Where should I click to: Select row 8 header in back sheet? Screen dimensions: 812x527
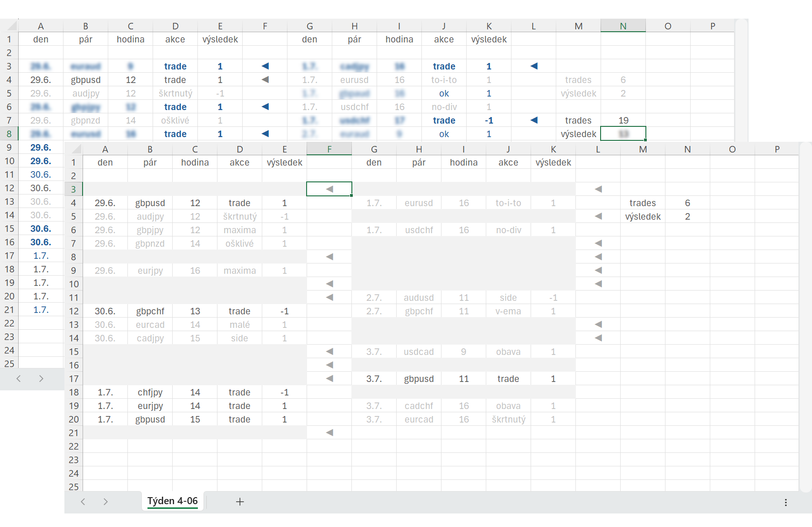pyautogui.click(x=9, y=134)
